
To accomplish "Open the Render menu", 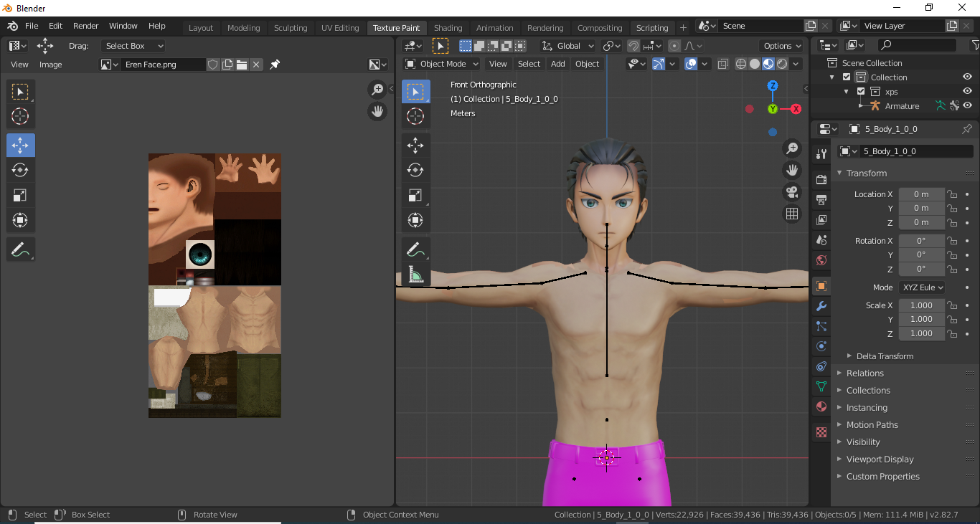I will point(85,26).
